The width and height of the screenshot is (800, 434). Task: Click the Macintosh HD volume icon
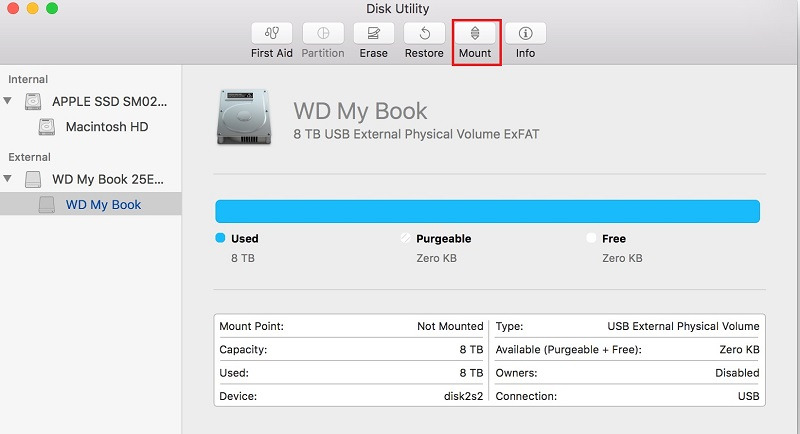point(46,126)
